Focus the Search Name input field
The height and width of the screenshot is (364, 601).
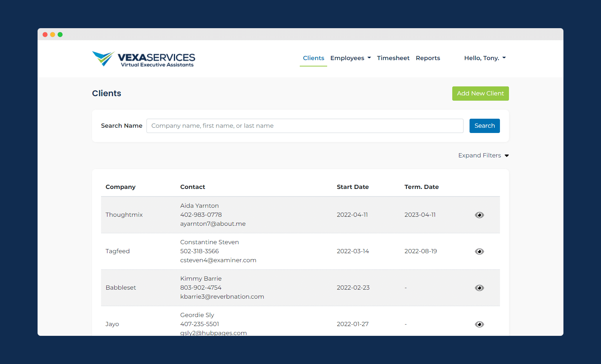point(305,126)
